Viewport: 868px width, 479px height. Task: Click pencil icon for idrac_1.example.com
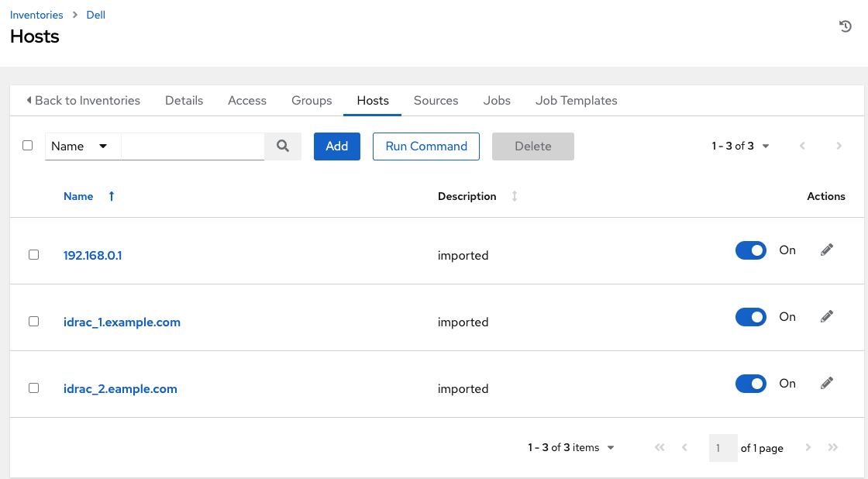[827, 317]
